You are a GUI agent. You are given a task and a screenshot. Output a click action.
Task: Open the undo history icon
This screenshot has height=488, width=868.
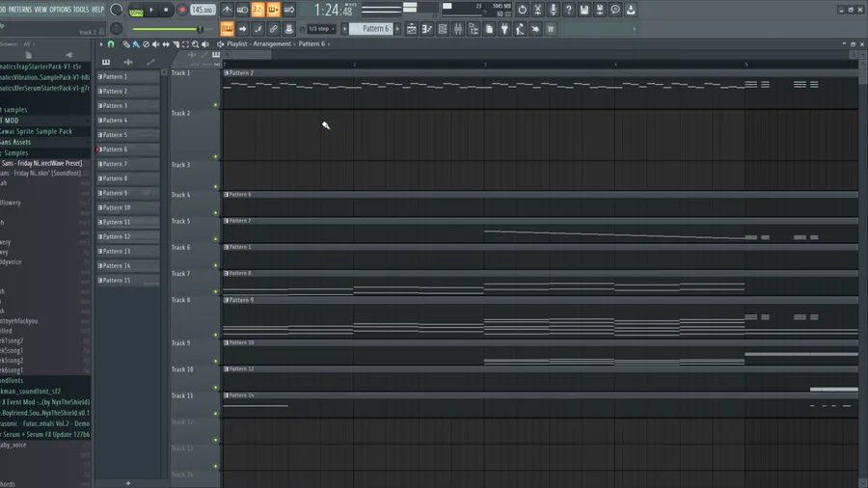[522, 10]
